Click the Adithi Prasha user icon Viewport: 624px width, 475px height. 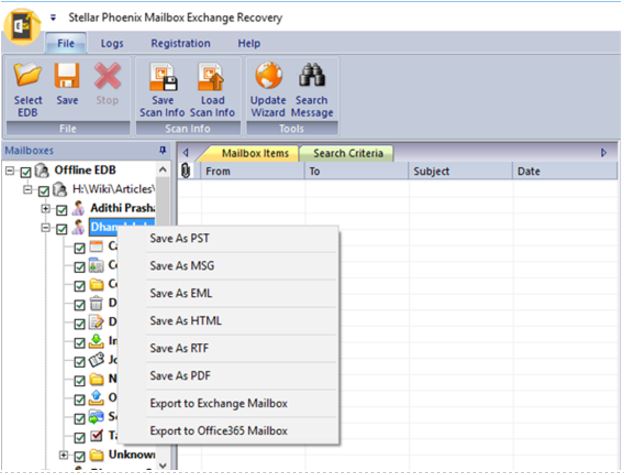(x=78, y=208)
